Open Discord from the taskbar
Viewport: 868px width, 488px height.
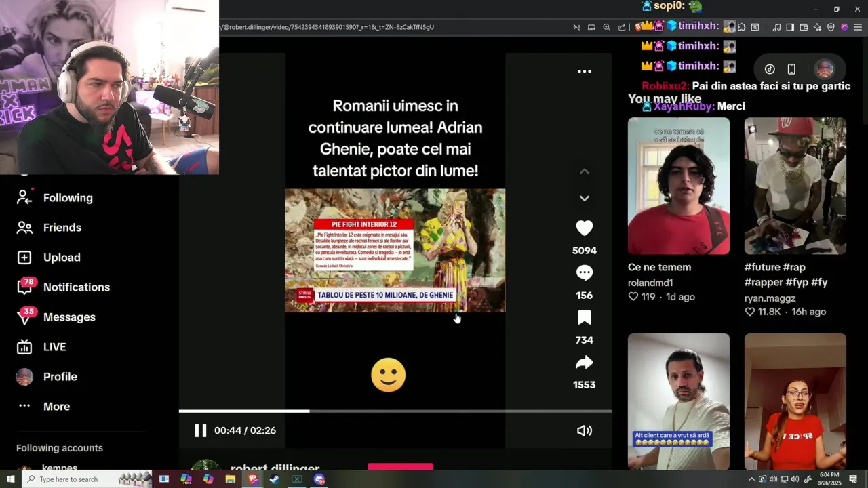pyautogui.click(x=319, y=479)
